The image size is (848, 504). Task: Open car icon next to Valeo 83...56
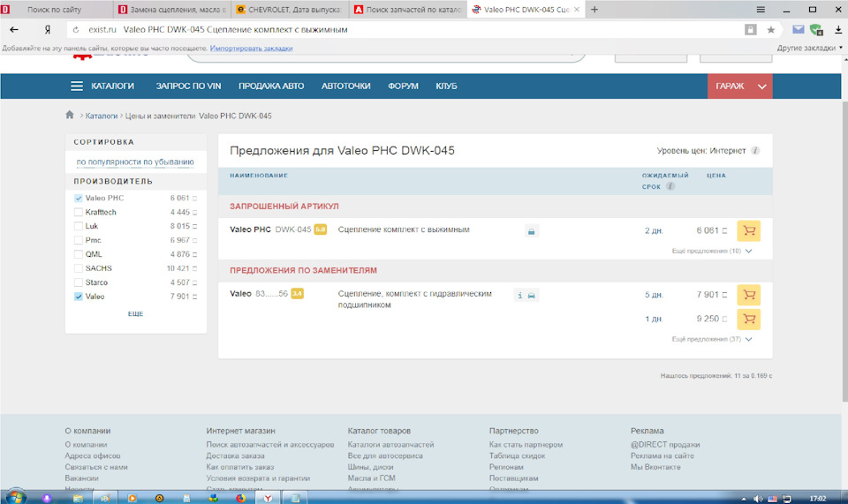(x=532, y=295)
